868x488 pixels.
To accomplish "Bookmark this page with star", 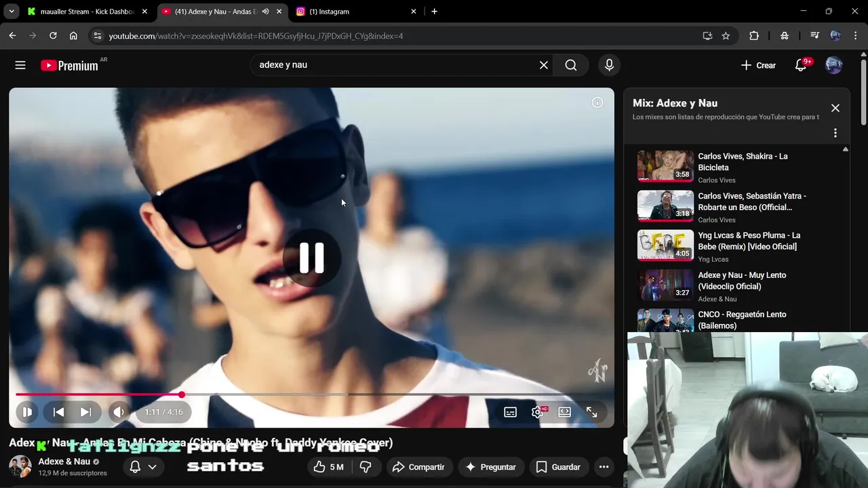I will coord(726,36).
